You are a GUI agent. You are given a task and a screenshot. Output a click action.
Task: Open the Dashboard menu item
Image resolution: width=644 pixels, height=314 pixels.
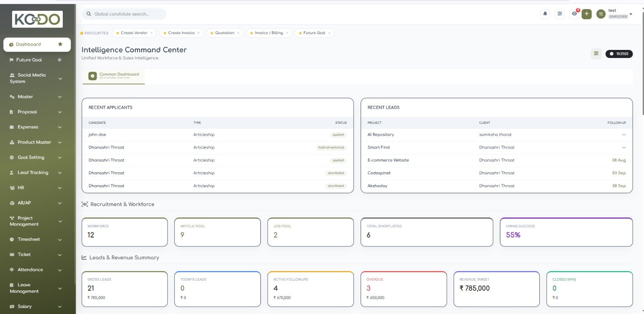(37, 45)
